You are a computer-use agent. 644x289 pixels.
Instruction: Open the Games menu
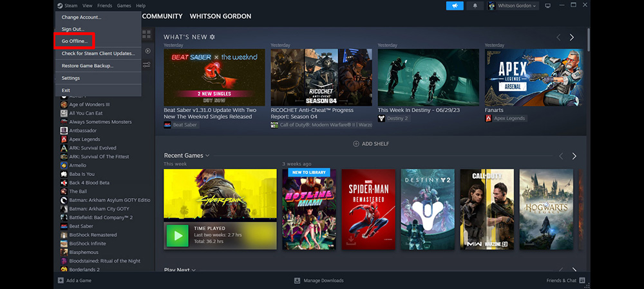[x=124, y=6]
